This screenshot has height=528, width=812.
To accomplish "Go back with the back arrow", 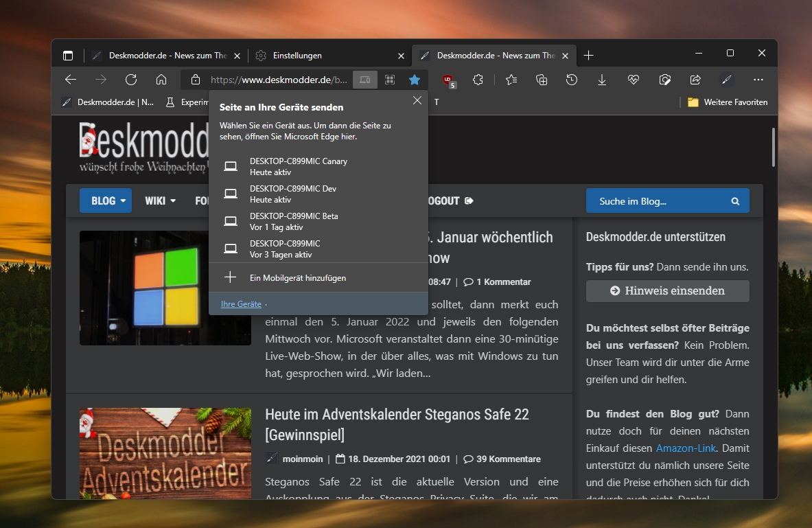I will pyautogui.click(x=71, y=80).
